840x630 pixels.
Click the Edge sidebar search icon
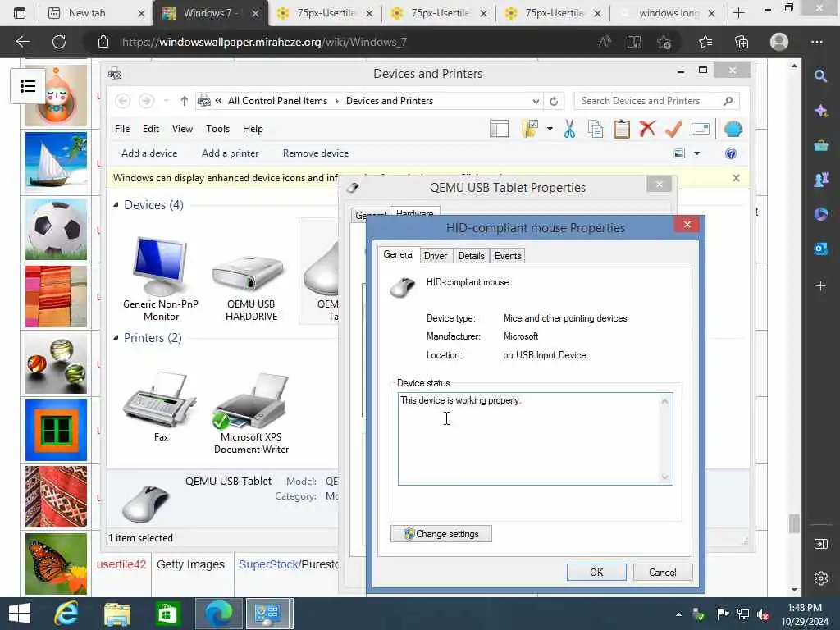point(820,76)
